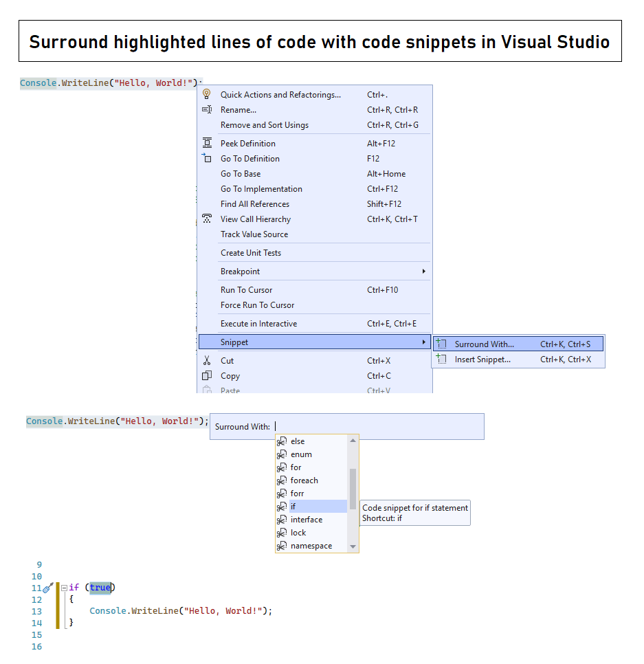This screenshot has width=644, height=664.
Task: Select the enum snippet
Action: coord(311,454)
